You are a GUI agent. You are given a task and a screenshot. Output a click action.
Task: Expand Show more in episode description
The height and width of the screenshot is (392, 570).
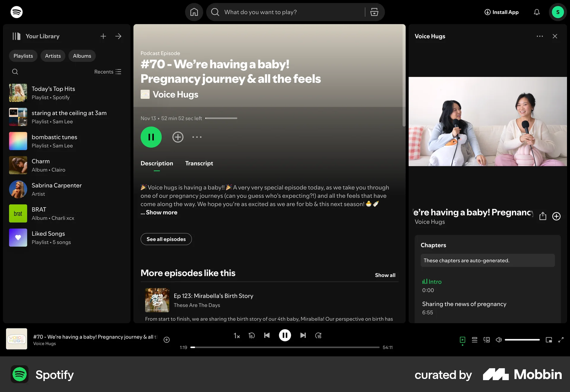(x=159, y=212)
